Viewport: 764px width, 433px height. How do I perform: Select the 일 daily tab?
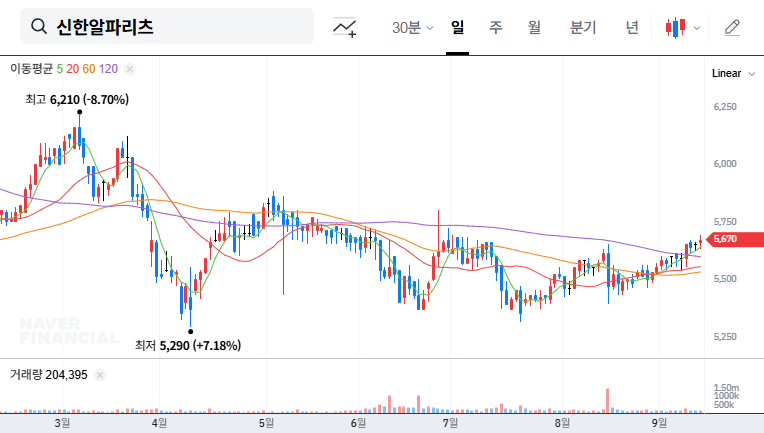(457, 27)
